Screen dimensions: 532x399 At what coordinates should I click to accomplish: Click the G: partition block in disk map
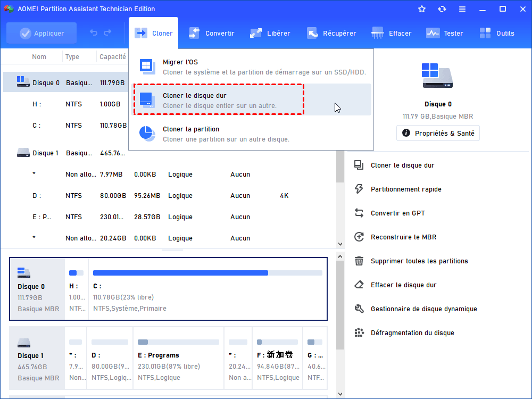(315, 358)
